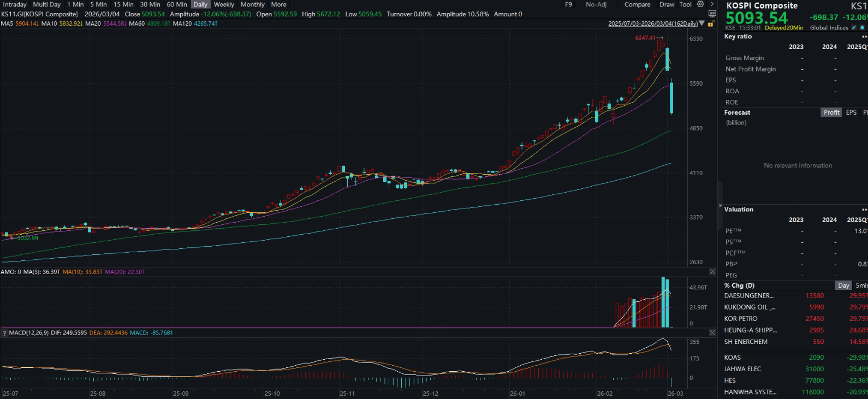
Task: Open the Draw tools button
Action: (x=667, y=4)
